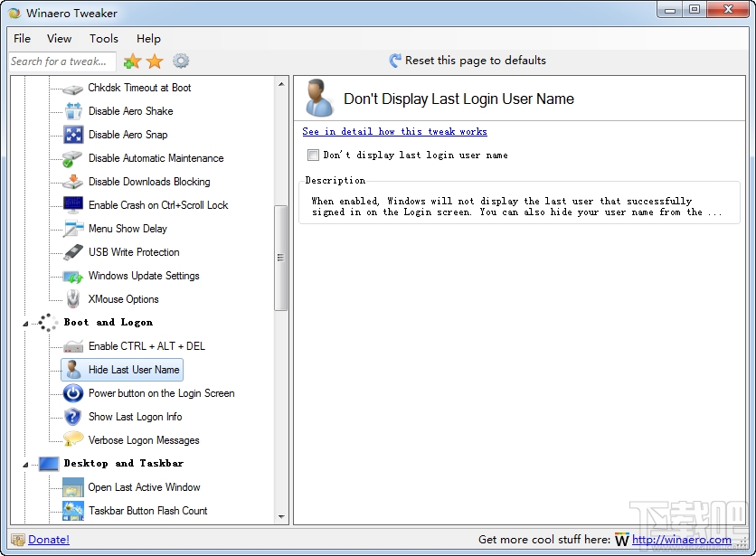The image size is (756, 556).
Task: Click the Open Last Active Window icon
Action: (73, 487)
